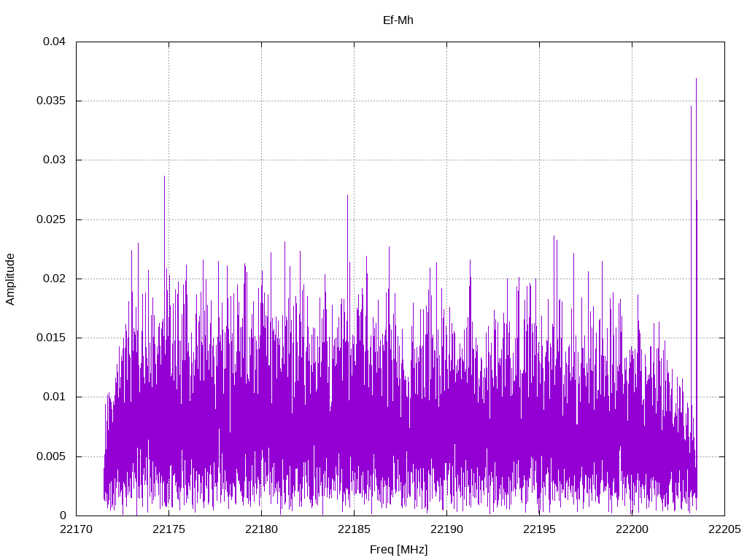This screenshot has width=747, height=560.
Task: Click y-axis tick value 0.015
Action: click(x=51, y=338)
